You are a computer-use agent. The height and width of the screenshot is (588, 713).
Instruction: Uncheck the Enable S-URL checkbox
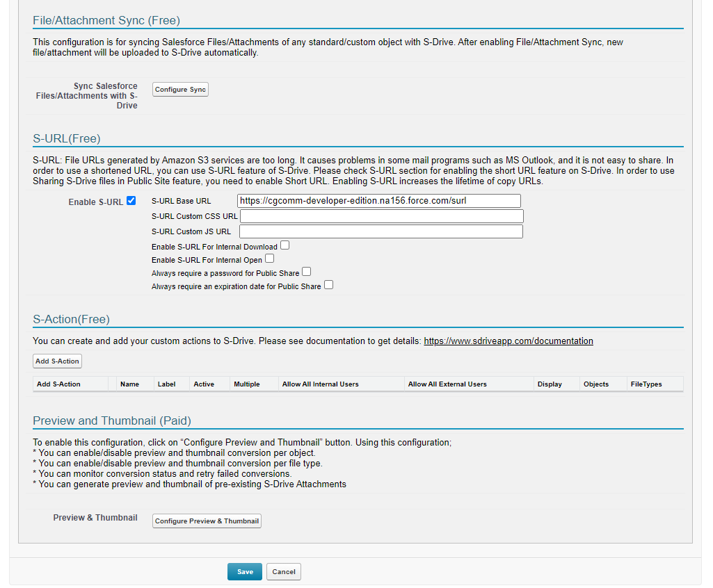[131, 201]
